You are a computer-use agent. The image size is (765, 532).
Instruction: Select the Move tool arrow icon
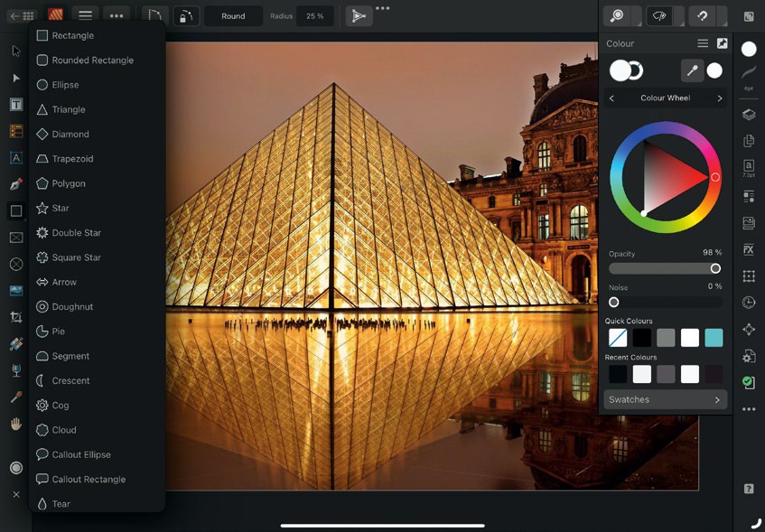click(x=16, y=51)
